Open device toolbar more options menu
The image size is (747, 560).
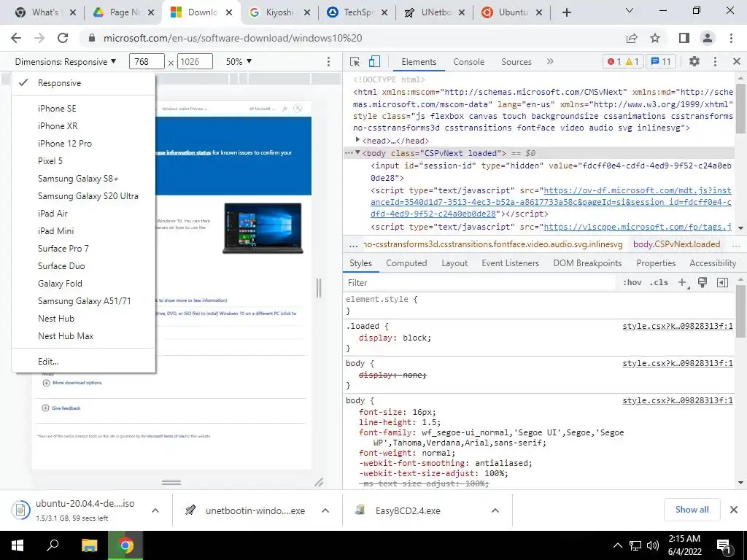328,61
